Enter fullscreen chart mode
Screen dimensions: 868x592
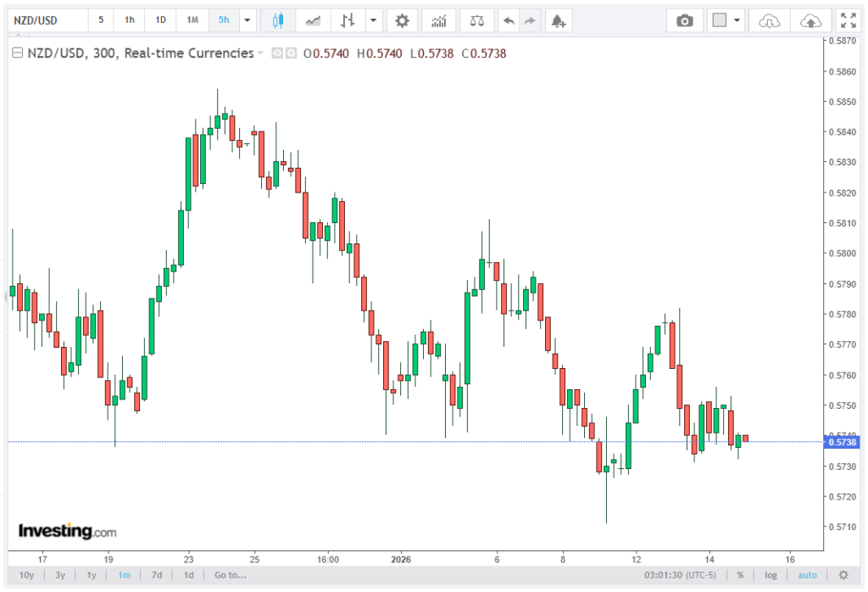[x=847, y=20]
